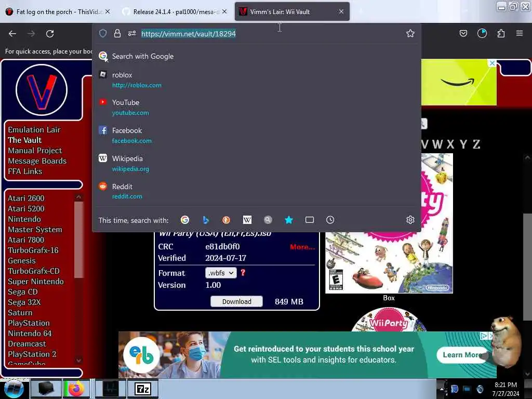
Task: Open the Pocket save icon
Action: coord(463,33)
